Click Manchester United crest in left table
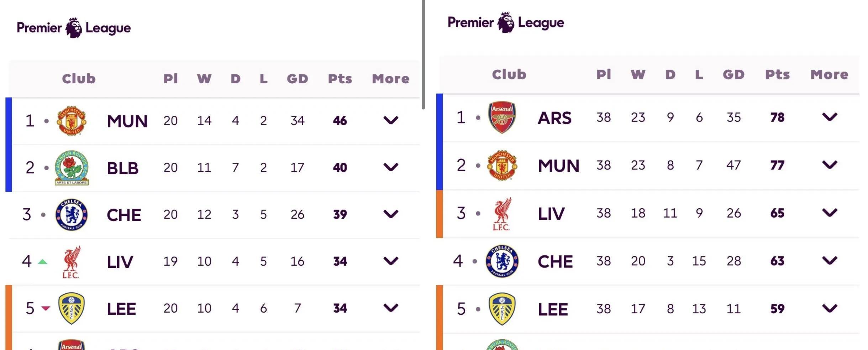 coord(72,121)
